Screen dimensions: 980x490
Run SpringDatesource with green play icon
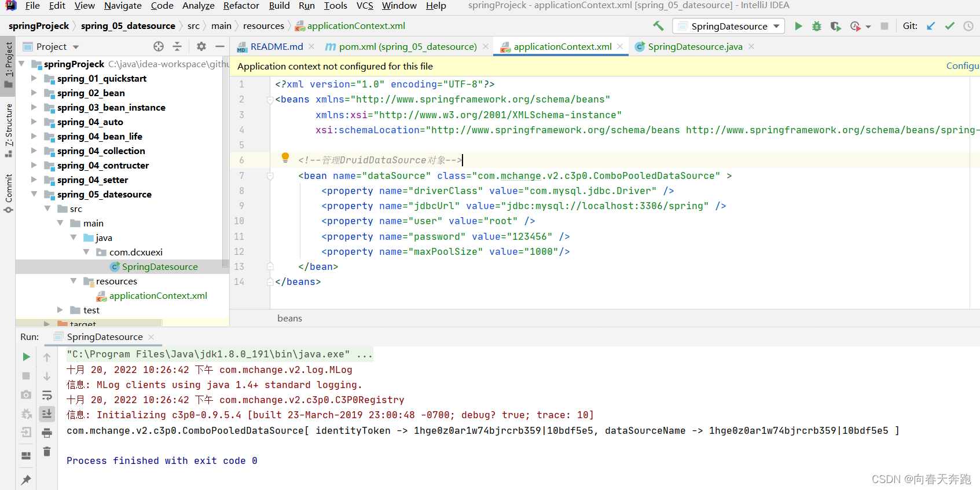(798, 26)
